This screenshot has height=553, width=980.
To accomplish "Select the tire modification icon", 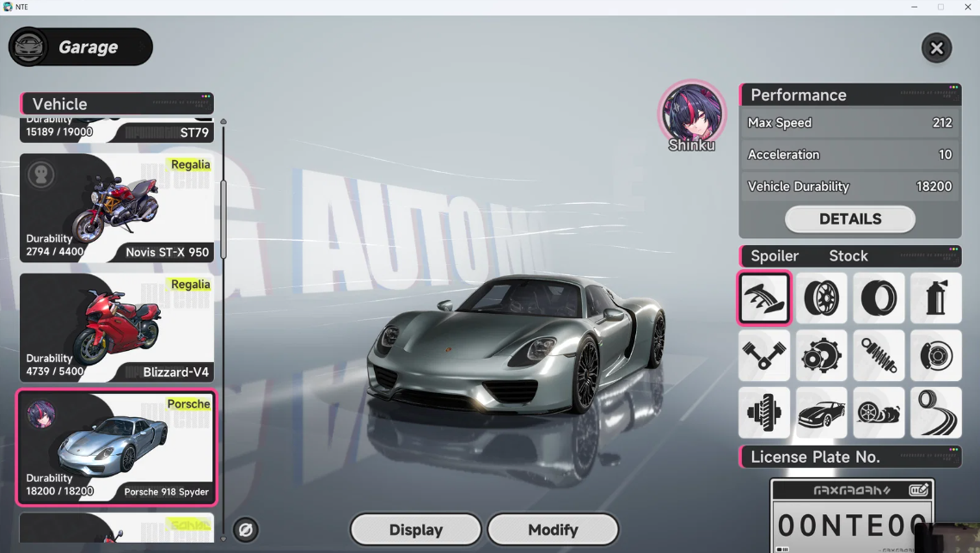I will click(x=879, y=298).
